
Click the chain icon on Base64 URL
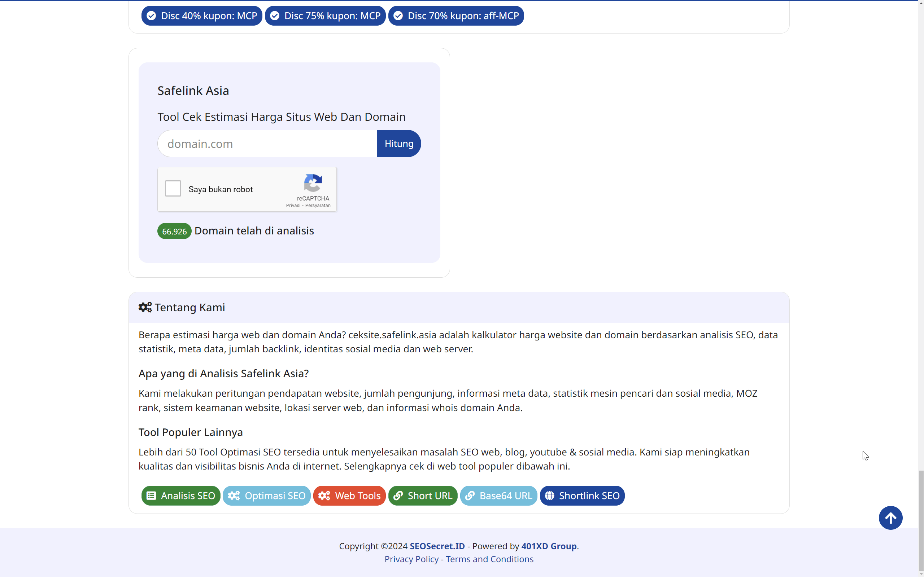point(470,495)
